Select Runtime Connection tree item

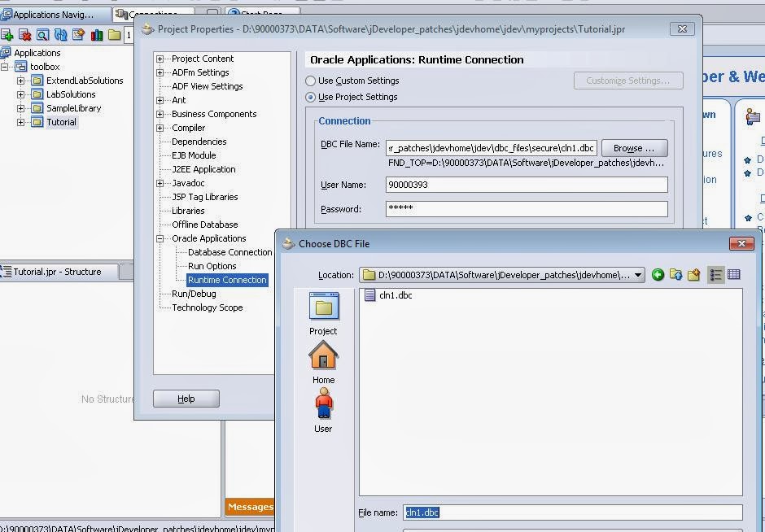point(227,280)
